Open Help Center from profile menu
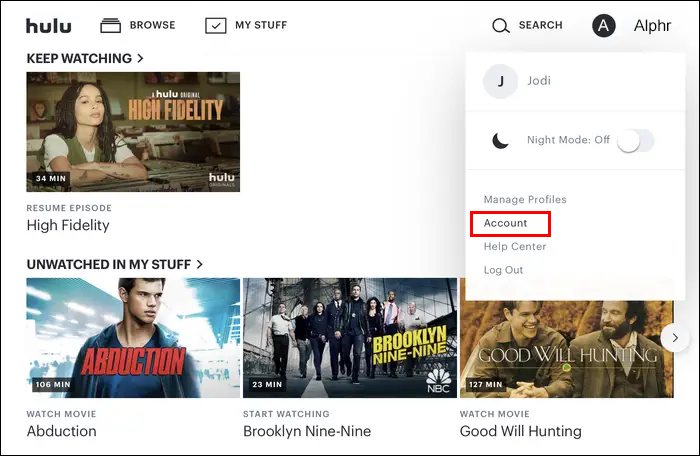 [515, 247]
